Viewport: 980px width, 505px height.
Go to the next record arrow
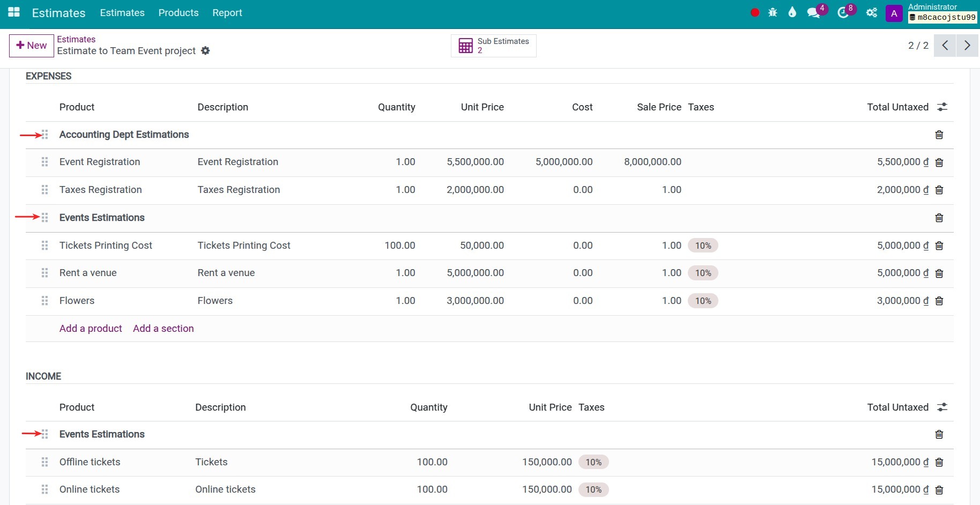tap(967, 46)
